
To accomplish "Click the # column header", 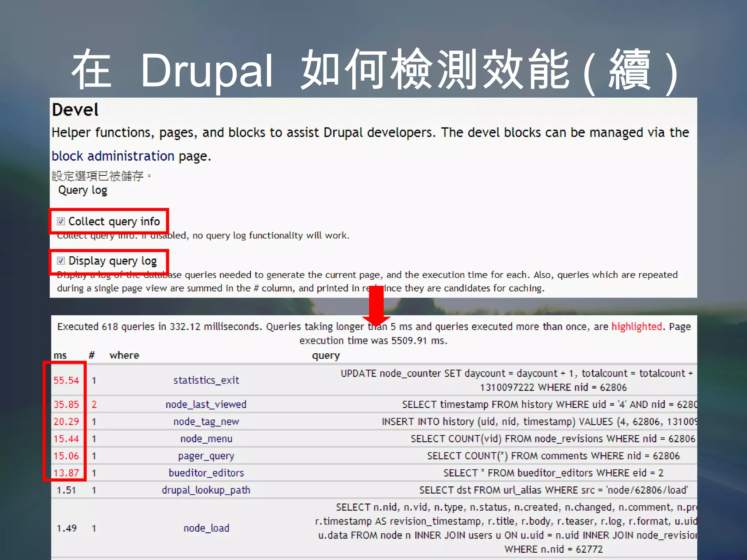I will [x=92, y=355].
